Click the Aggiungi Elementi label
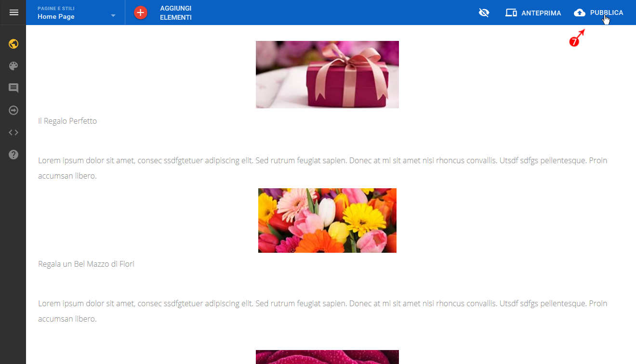 pos(176,13)
